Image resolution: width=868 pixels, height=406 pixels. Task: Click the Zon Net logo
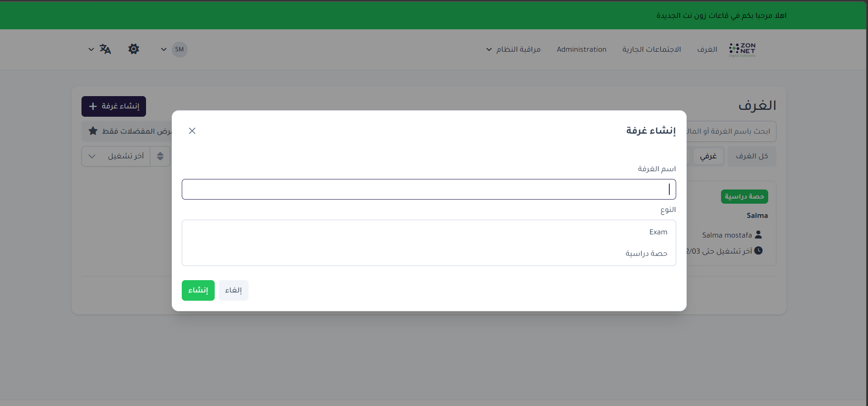[x=742, y=49]
